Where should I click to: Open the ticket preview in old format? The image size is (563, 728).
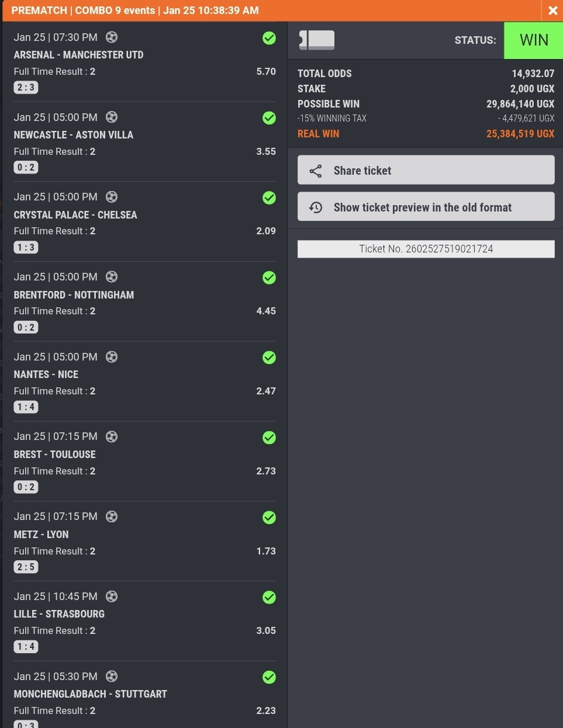(426, 206)
